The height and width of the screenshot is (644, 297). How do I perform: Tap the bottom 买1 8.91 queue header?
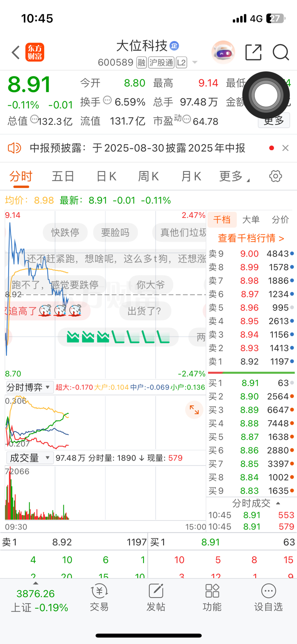(x=223, y=542)
